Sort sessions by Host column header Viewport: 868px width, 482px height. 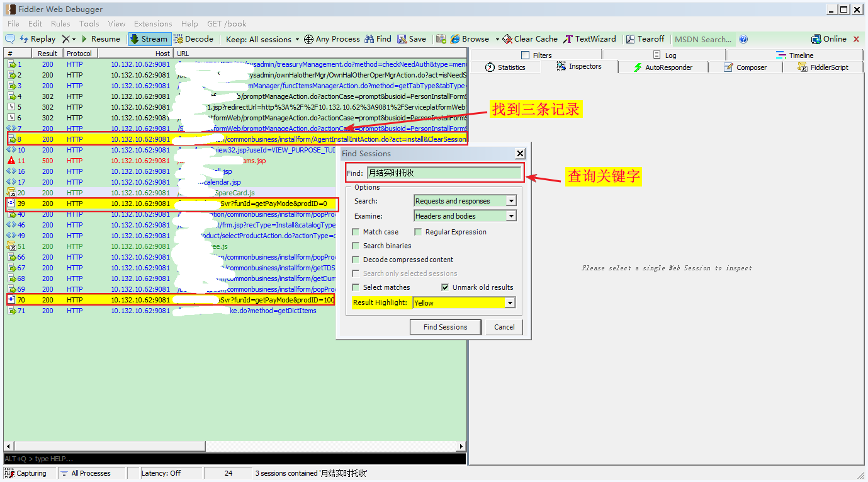135,54
